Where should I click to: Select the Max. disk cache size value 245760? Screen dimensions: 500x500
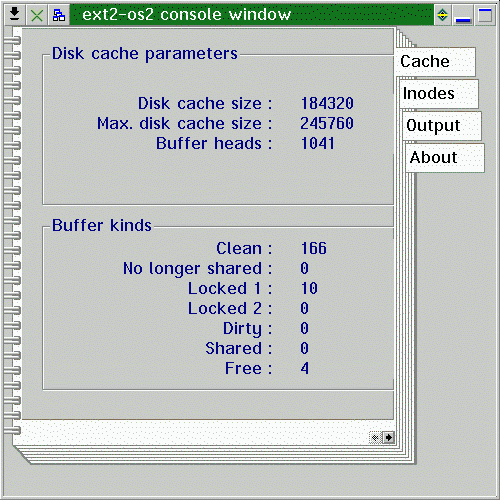pyautogui.click(x=327, y=123)
